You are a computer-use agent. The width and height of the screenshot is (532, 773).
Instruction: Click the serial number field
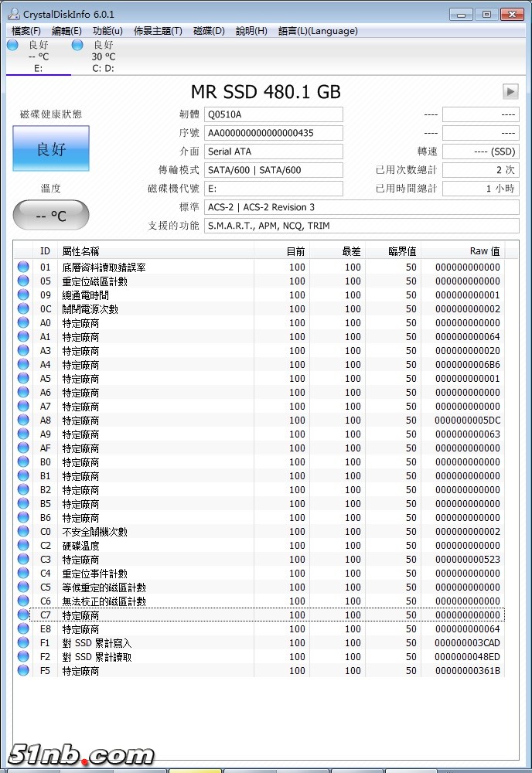pos(274,133)
